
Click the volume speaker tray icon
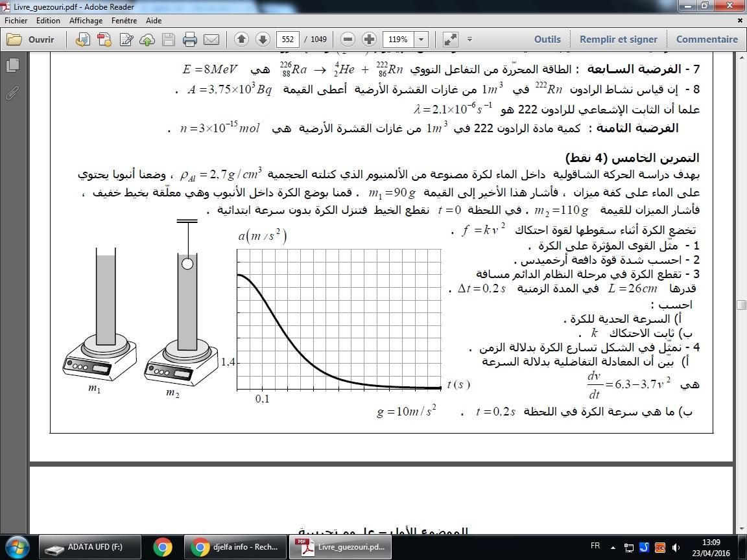pos(676,548)
